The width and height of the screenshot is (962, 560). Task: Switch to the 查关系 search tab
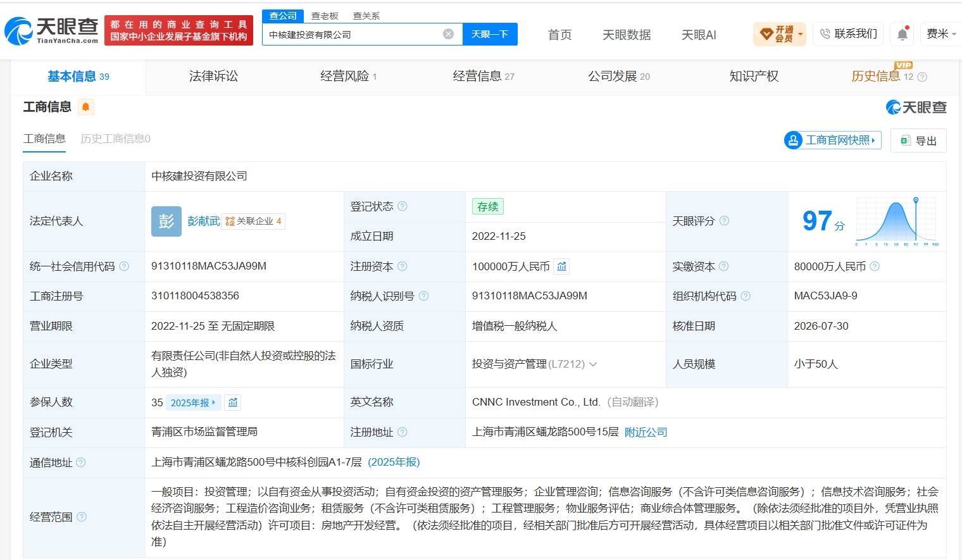[x=366, y=16]
